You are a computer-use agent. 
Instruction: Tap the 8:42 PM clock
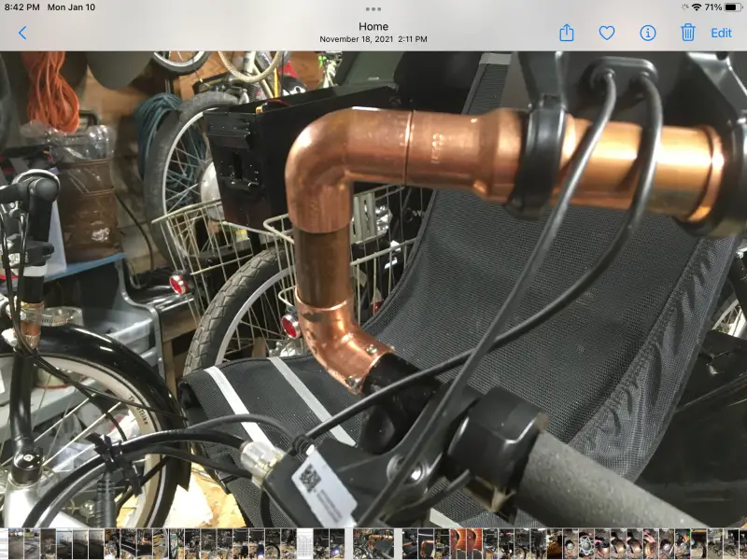(x=22, y=7)
